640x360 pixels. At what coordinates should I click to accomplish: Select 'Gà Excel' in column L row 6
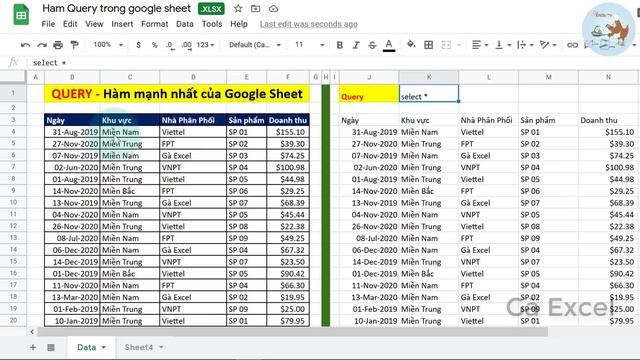[489, 156]
